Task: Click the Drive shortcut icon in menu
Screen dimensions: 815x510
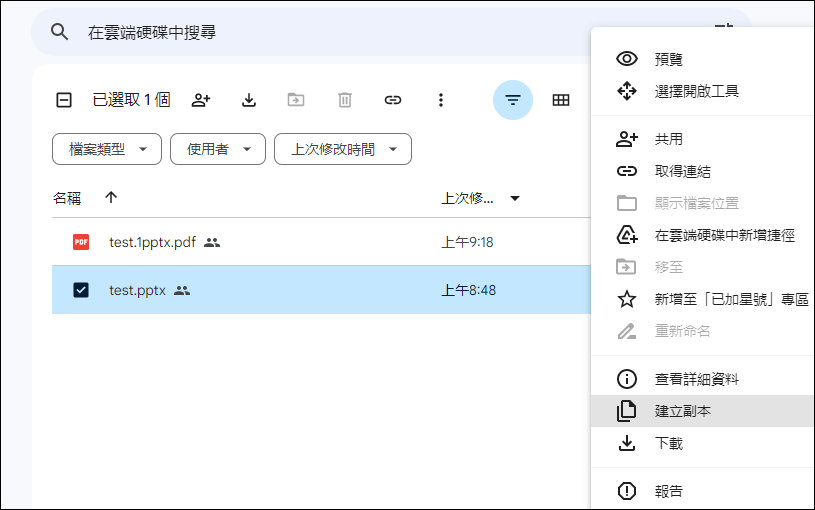Action: click(x=627, y=235)
